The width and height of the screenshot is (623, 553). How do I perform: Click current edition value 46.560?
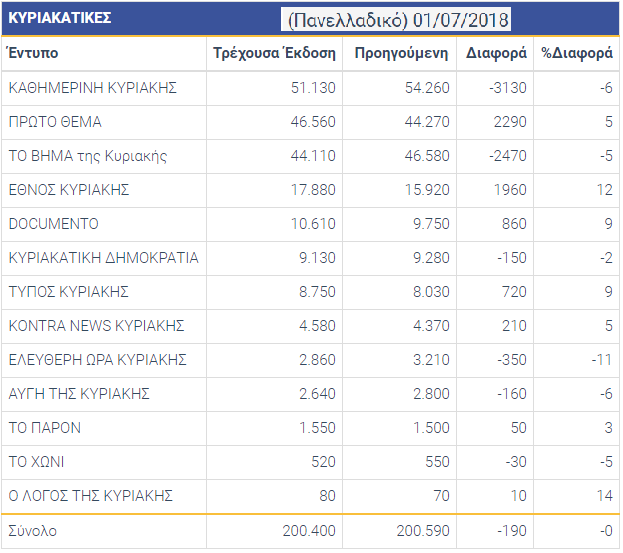coord(313,122)
